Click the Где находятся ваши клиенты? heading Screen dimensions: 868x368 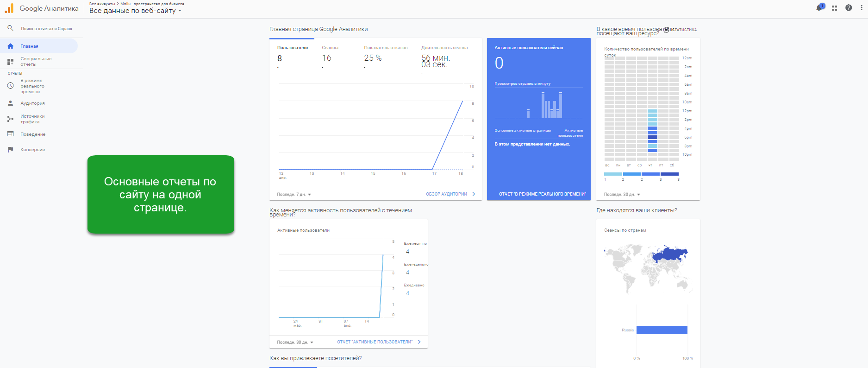click(637, 210)
